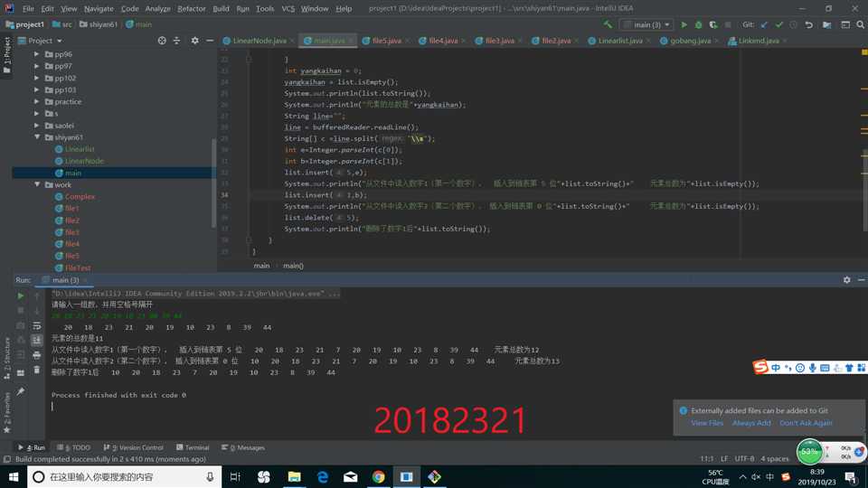Click Windows Start button
The height and width of the screenshot is (488, 868).
14,476
